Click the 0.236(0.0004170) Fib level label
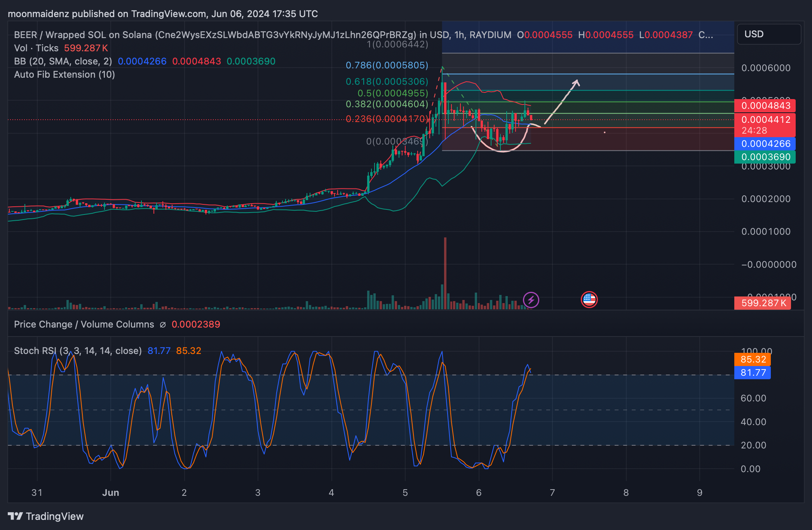The width and height of the screenshot is (812, 530). point(387,119)
